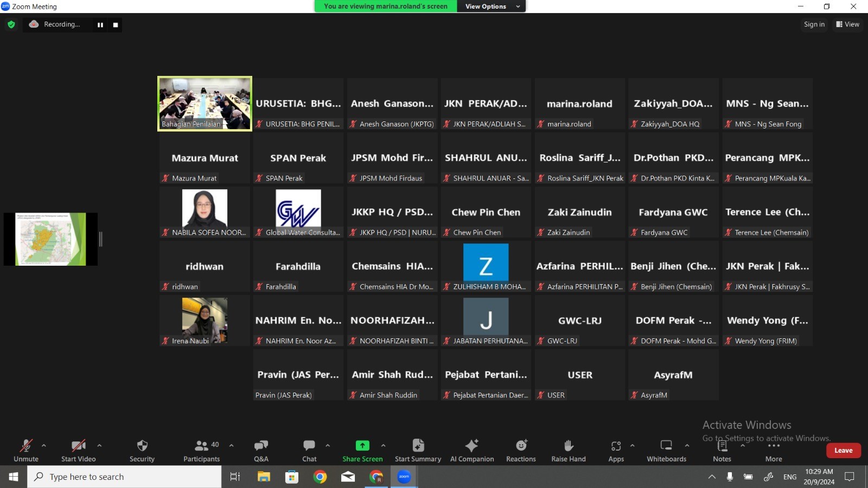Open Reactions smiley icon
The width and height of the screenshot is (868, 488).
click(521, 446)
